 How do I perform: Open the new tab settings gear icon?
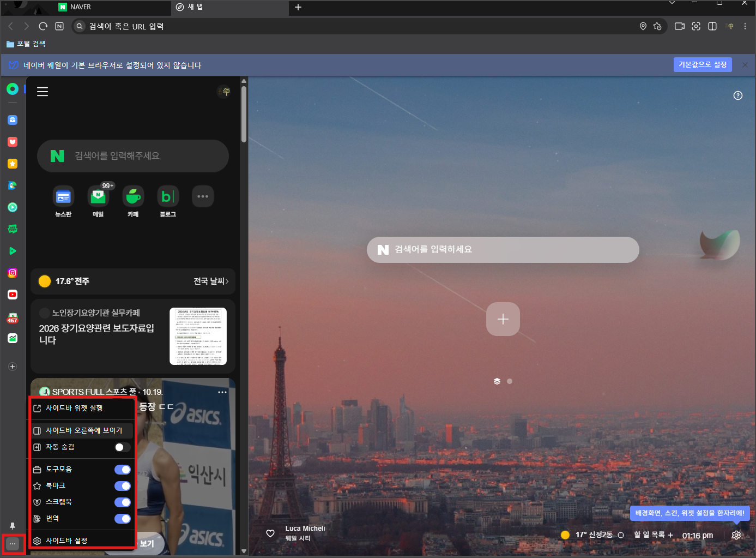[x=736, y=535]
